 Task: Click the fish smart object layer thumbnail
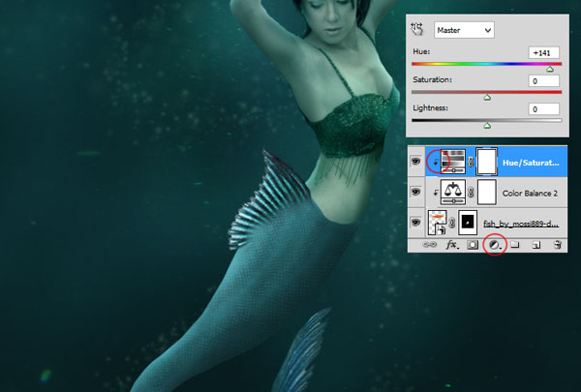[438, 223]
